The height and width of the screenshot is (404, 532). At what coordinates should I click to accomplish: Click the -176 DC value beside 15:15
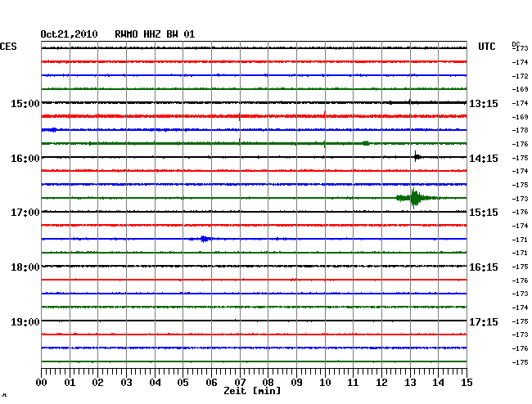click(x=520, y=212)
